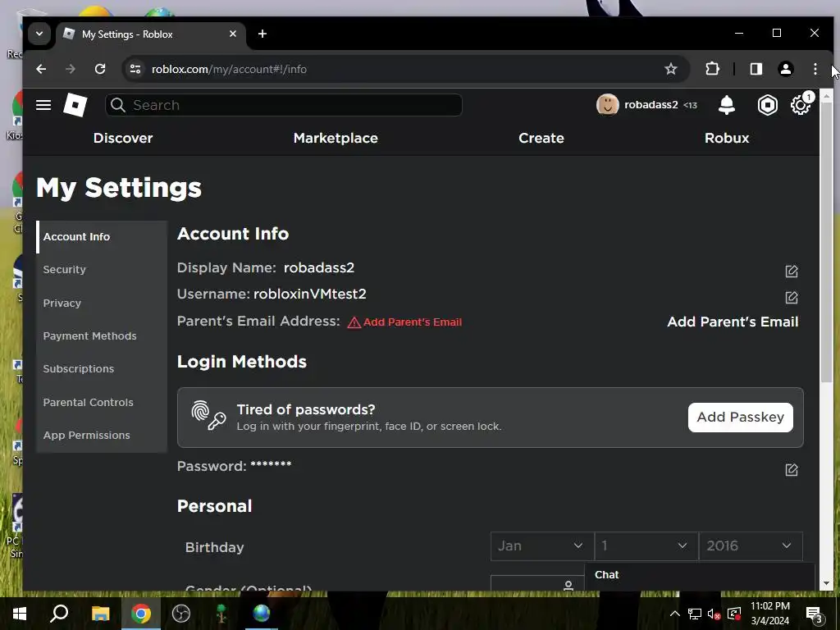Viewport: 840px width, 630px height.
Task: Click the robadass2 avatar thumbnail
Action: 608,105
